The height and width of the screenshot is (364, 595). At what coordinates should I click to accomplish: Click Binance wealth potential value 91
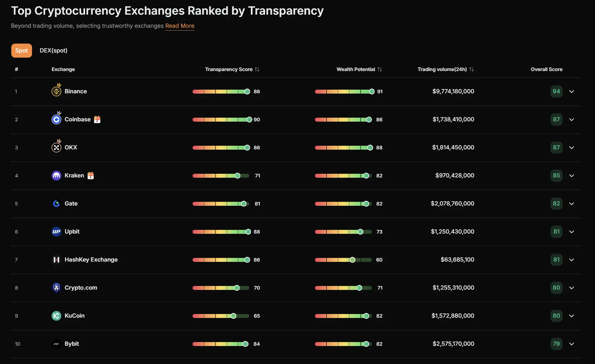[x=380, y=91]
